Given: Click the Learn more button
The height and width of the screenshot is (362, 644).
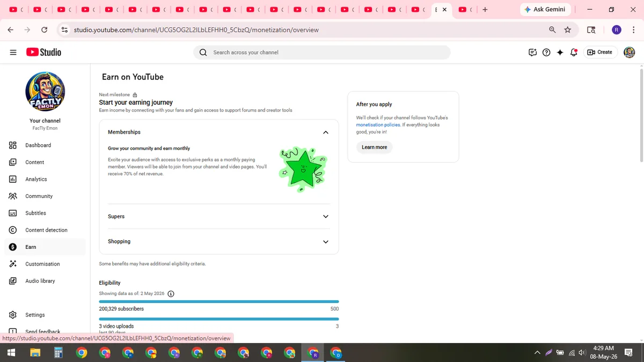Looking at the screenshot, I should (x=374, y=147).
